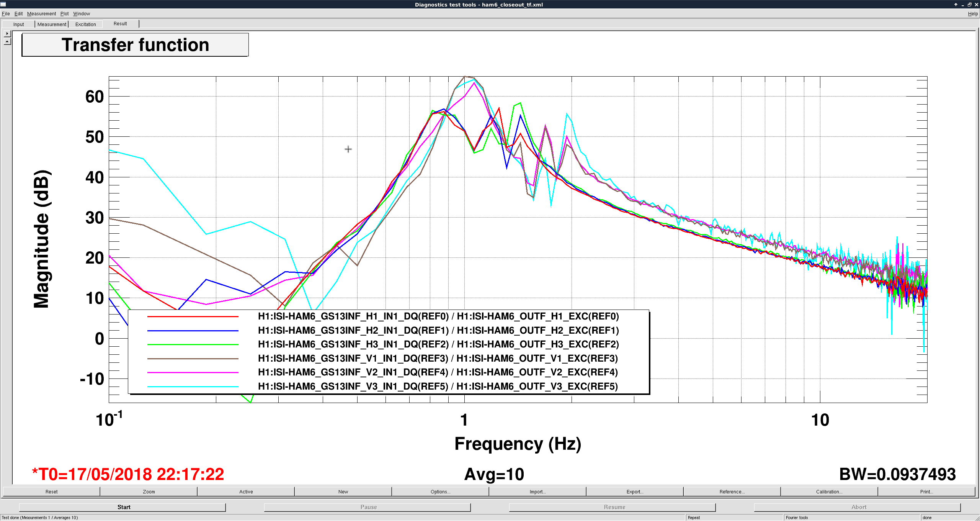
Task: Open the Calibration... dialog
Action: [x=829, y=492]
